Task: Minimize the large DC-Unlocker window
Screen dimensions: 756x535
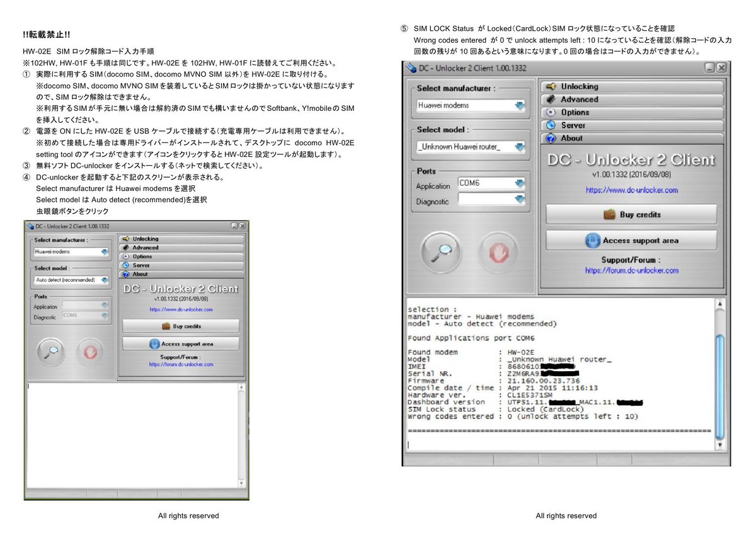Action: click(x=709, y=67)
